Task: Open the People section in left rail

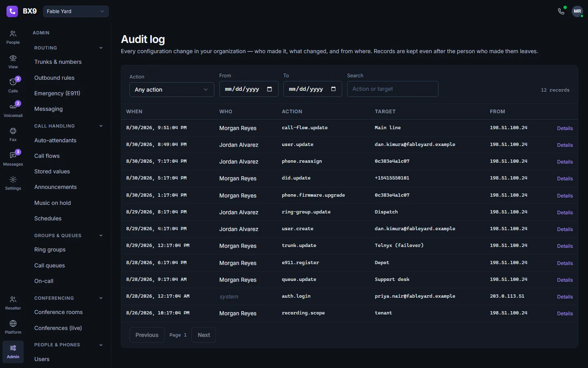Action: pos(13,37)
